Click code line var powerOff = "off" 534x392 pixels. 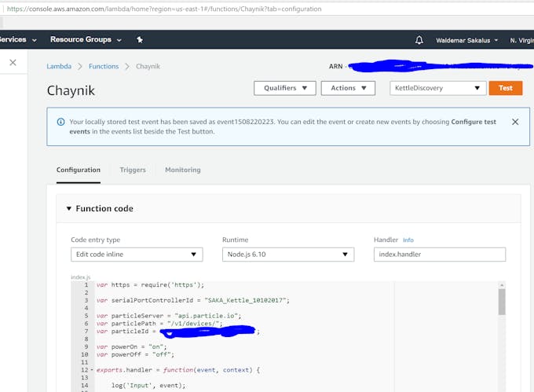click(x=135, y=354)
